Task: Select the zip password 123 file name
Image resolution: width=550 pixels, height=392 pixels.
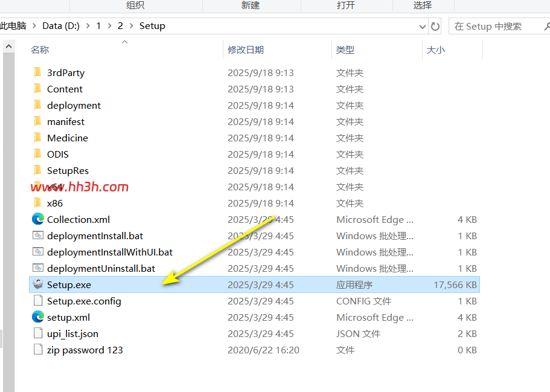Action: coord(85,350)
